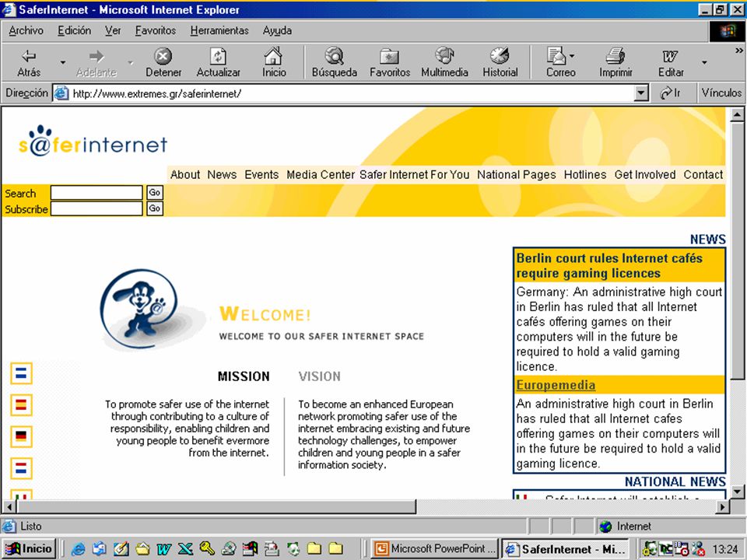Click the cartoon dog mascot image
The width and height of the screenshot is (747, 560).
tap(139, 308)
